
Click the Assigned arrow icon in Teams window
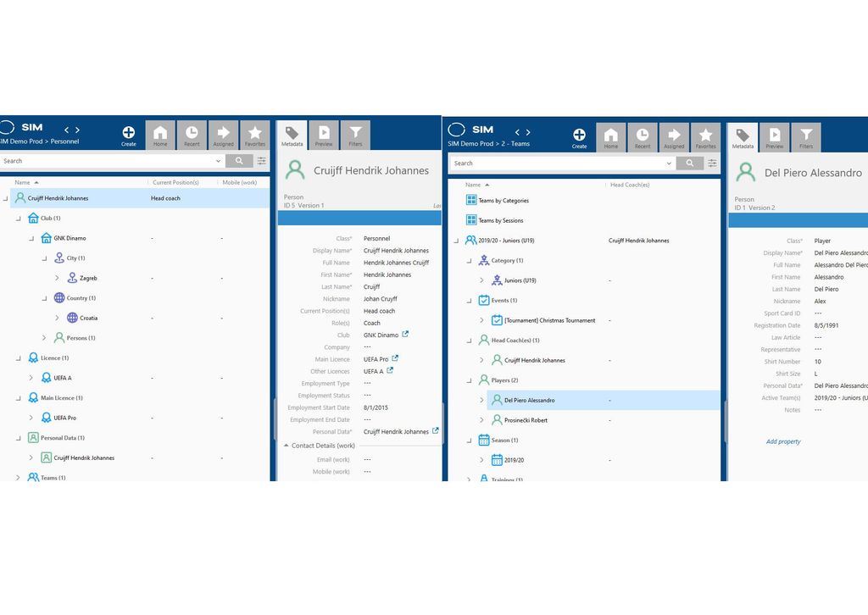click(x=674, y=136)
